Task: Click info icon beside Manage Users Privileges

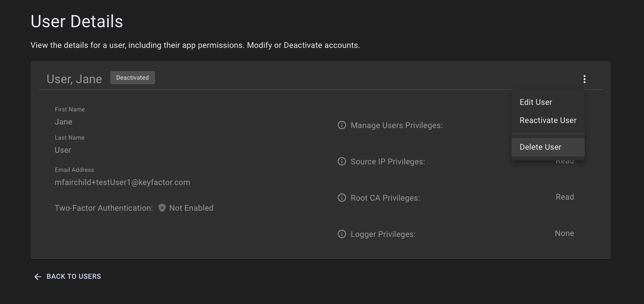Action: pos(341,125)
